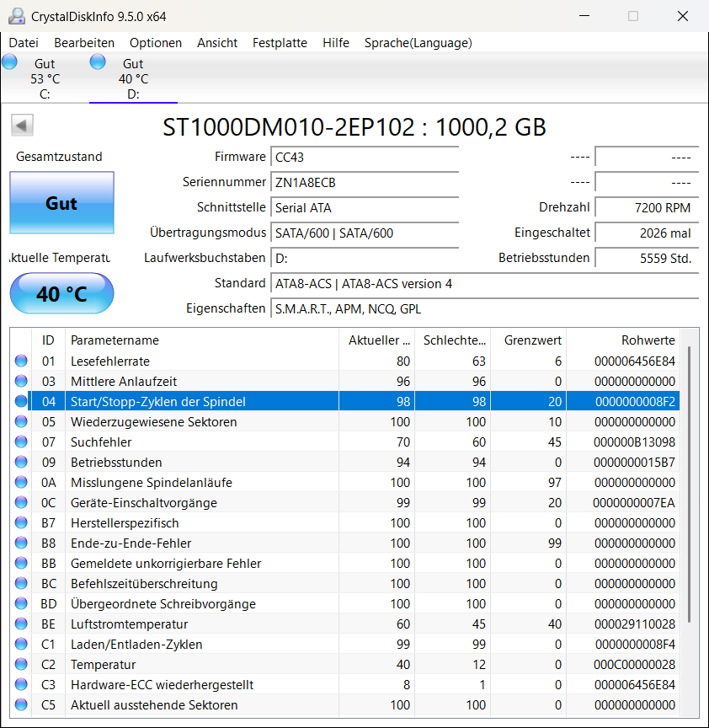Select the Lesefehlerrate parameter name
This screenshot has width=709, height=728.
[x=110, y=361]
